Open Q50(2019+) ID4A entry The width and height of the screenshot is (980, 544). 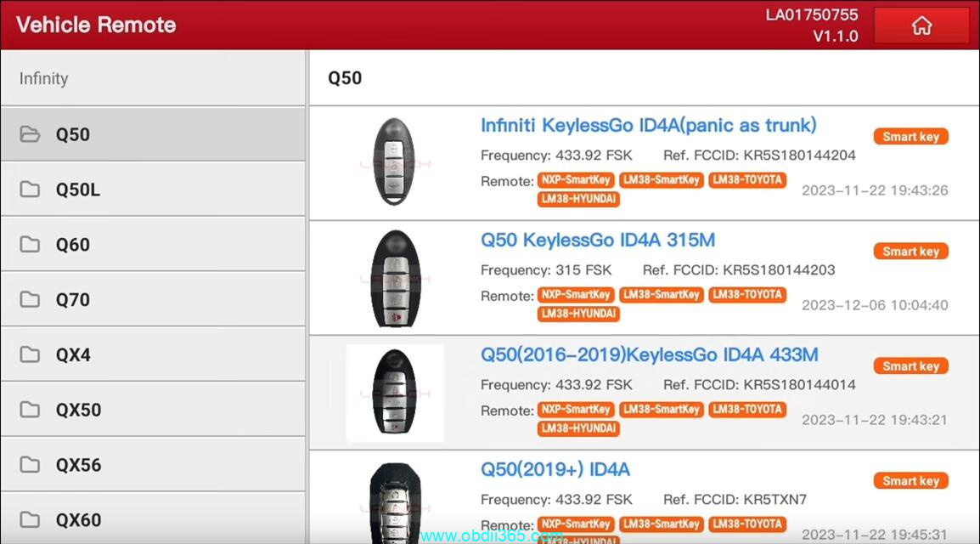[x=555, y=469]
